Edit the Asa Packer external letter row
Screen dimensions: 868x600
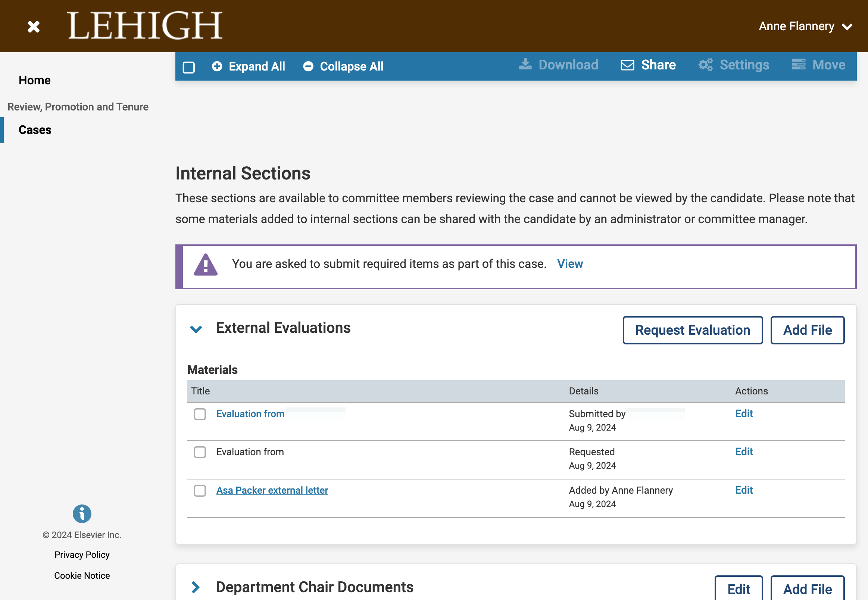point(744,490)
